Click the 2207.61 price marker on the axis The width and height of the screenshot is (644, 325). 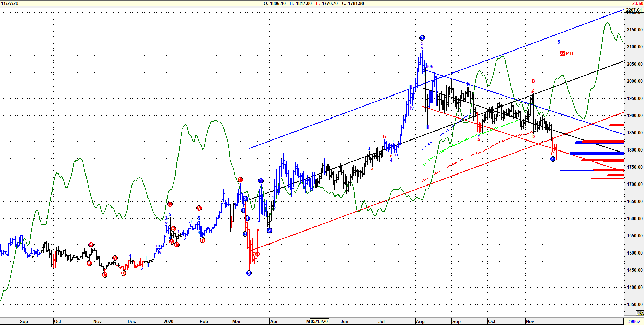(634, 10)
